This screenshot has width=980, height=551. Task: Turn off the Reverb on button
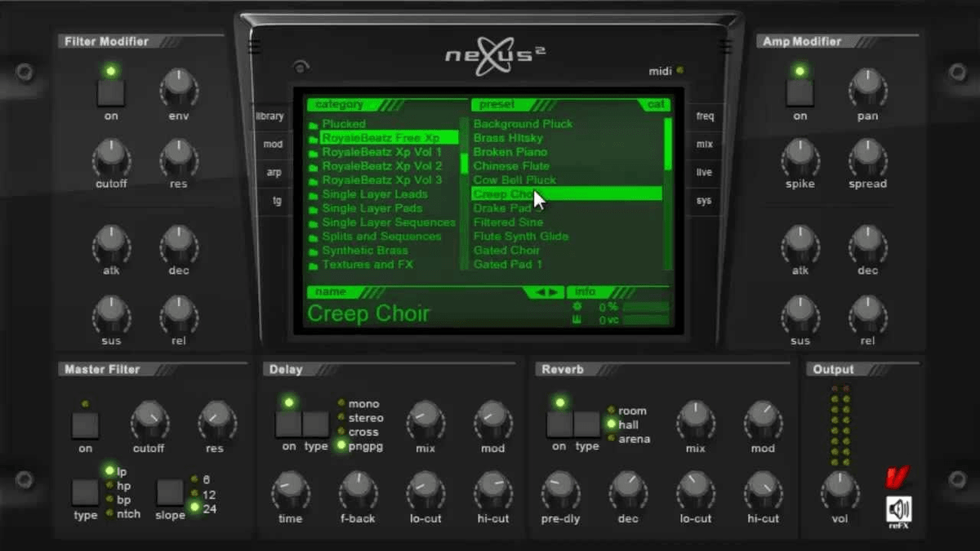point(559,424)
